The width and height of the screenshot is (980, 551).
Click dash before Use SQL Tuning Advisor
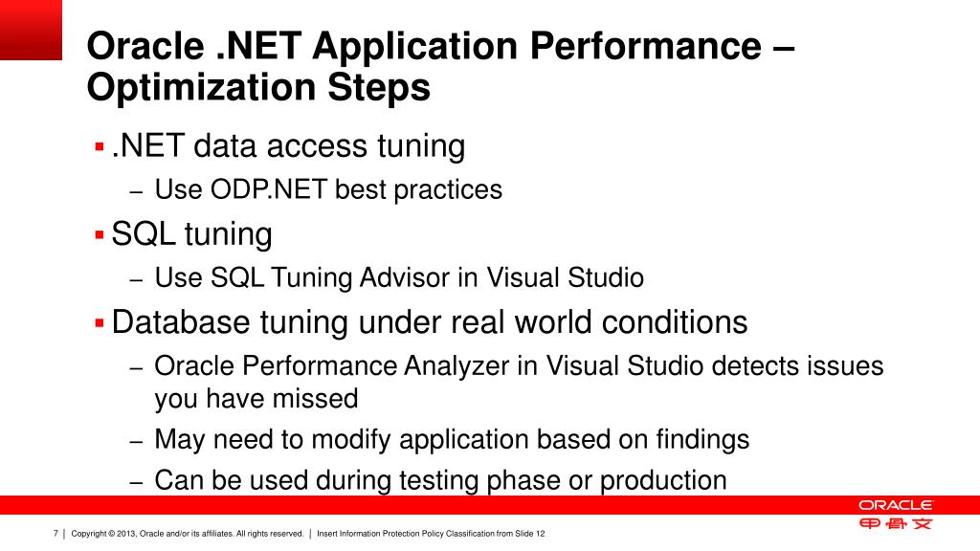pyautogui.click(x=137, y=280)
